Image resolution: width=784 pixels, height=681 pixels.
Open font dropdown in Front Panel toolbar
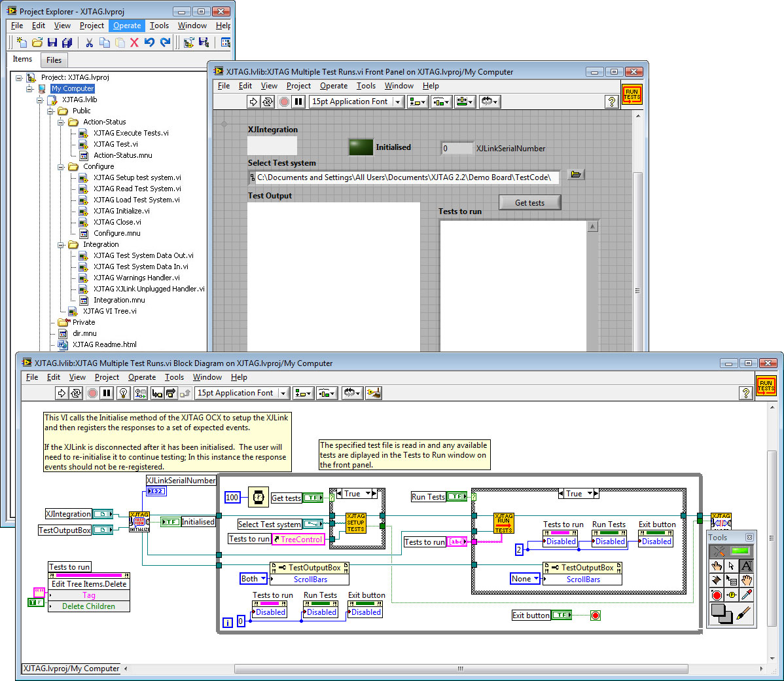coord(398,101)
